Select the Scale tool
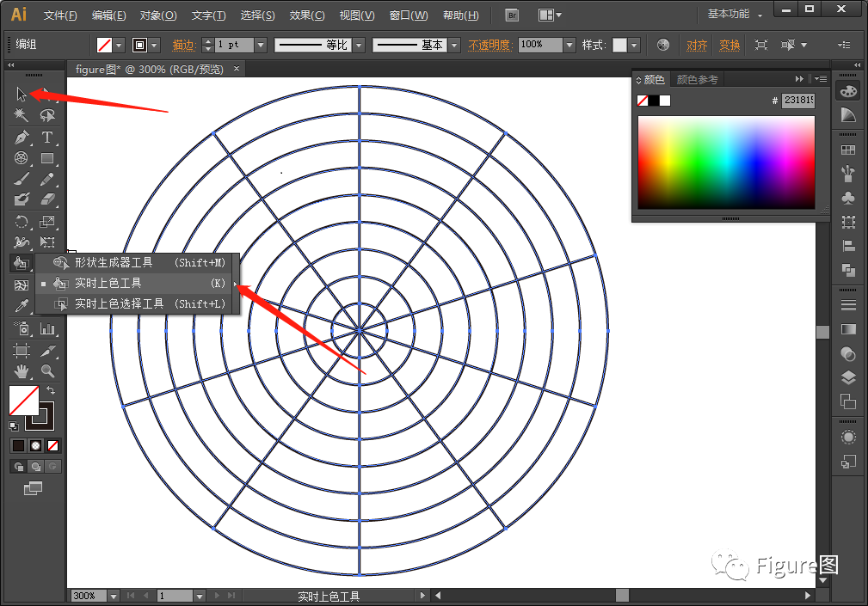 coord(47,222)
